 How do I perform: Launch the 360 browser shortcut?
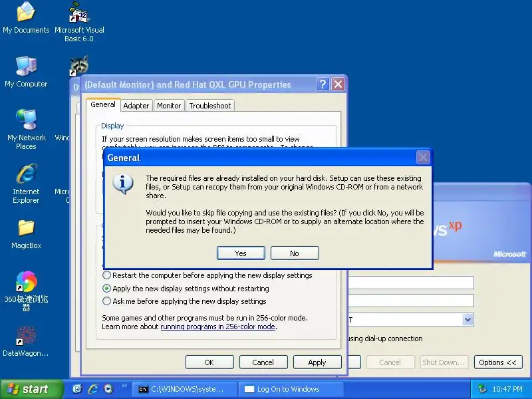26,291
